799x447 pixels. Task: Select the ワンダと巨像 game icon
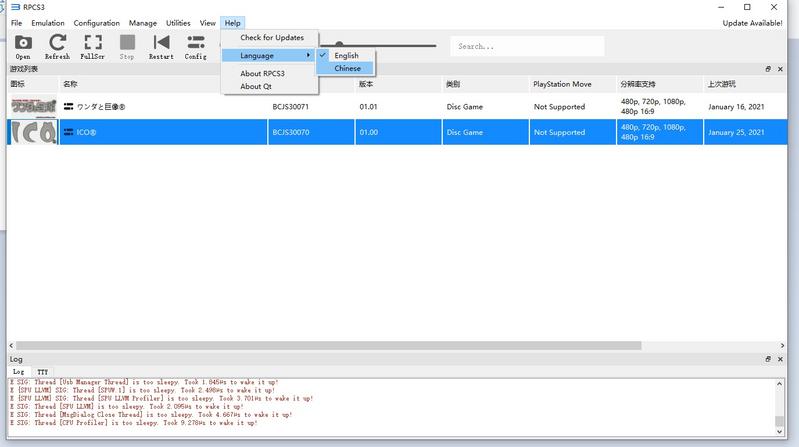(x=34, y=107)
